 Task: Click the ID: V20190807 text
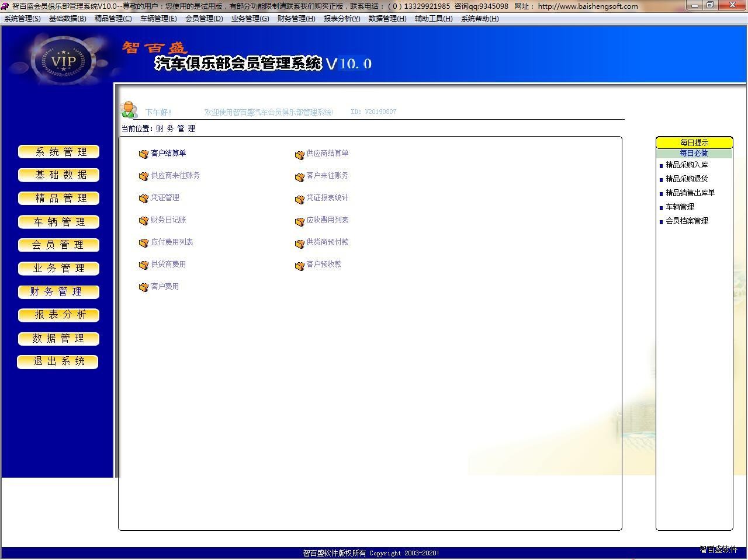click(x=373, y=112)
